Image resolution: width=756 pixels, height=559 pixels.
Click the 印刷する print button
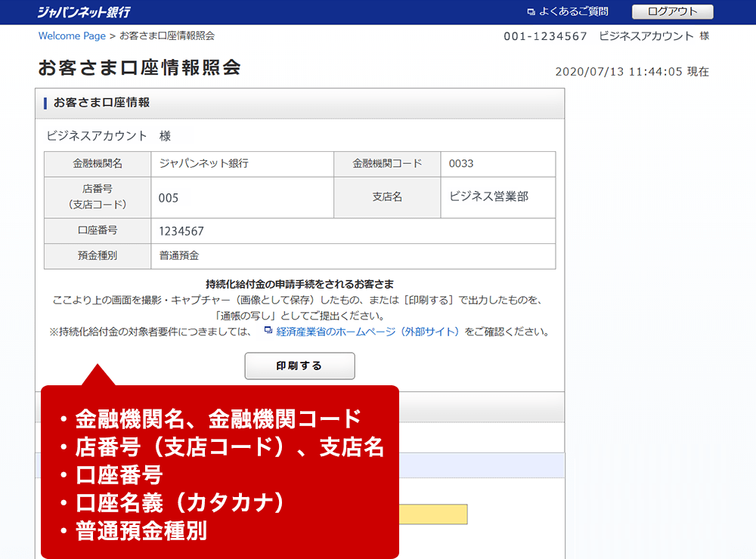299,366
